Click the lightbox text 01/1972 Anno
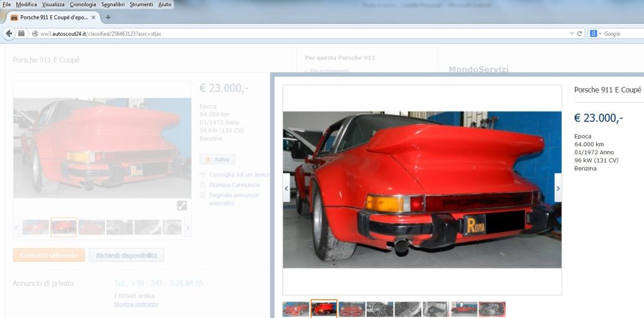 pos(594,152)
